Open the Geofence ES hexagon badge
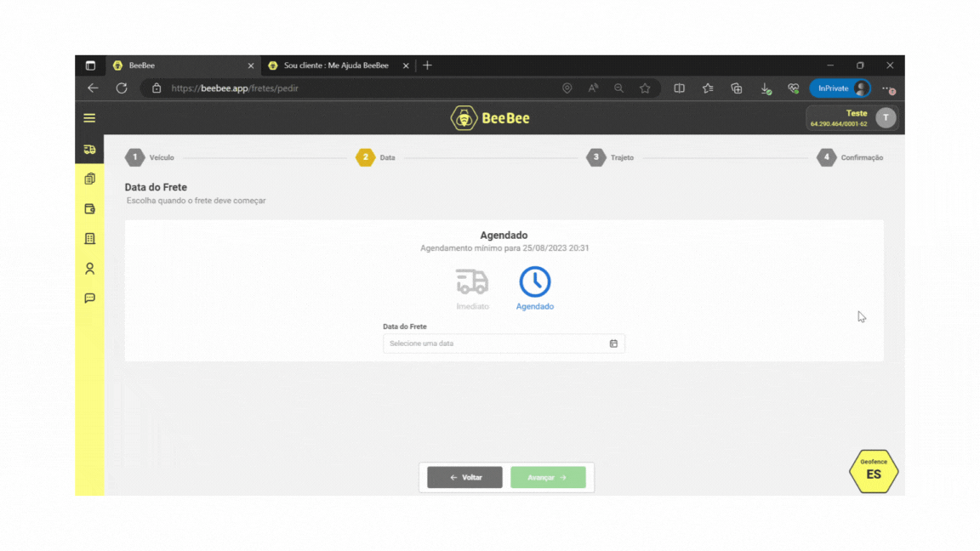Image resolution: width=980 pixels, height=551 pixels. [873, 471]
